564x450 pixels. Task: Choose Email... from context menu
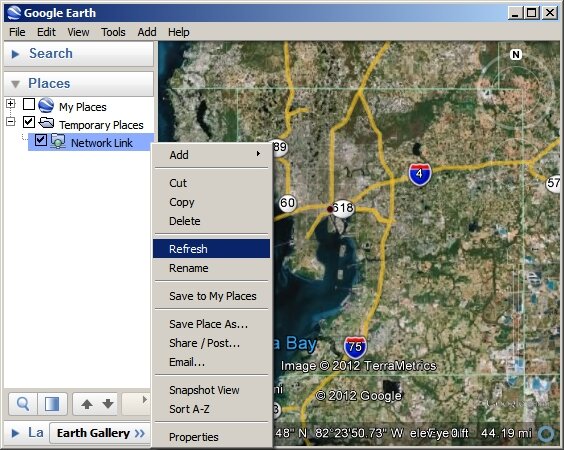tap(212, 362)
